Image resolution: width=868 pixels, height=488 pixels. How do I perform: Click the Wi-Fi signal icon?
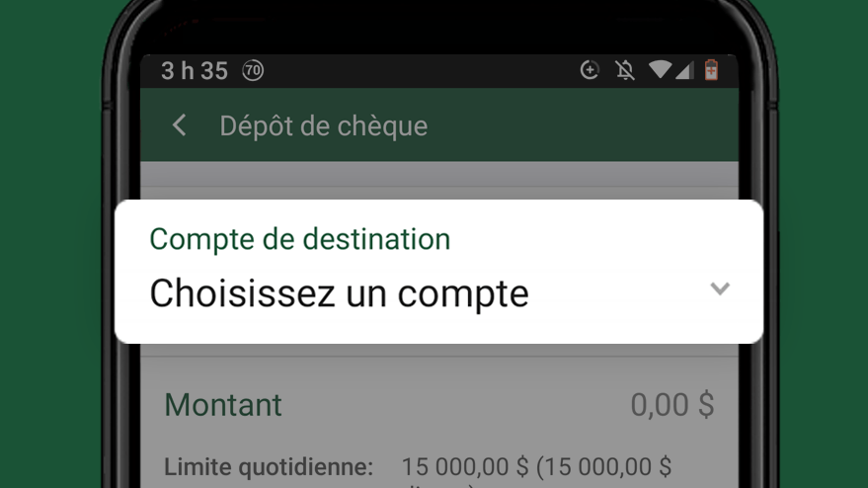pos(660,70)
